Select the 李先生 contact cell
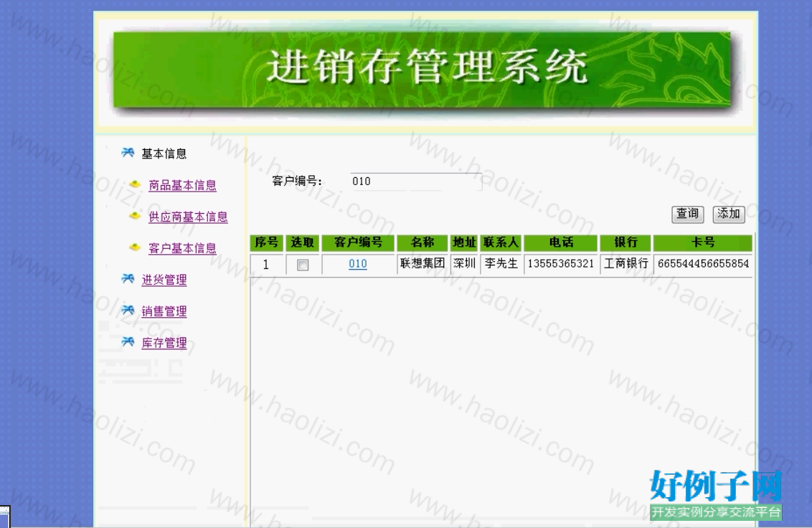812x528 pixels. [x=501, y=264]
